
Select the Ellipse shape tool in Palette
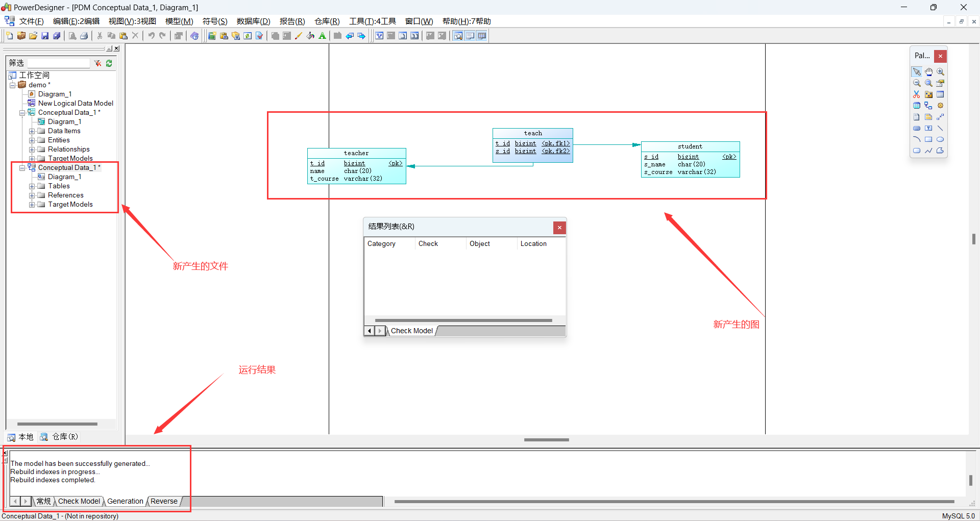click(940, 139)
